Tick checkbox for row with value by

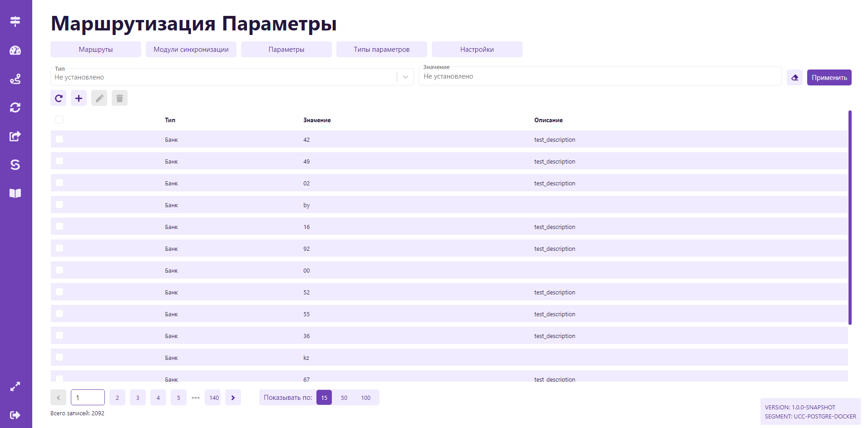pyautogui.click(x=59, y=204)
